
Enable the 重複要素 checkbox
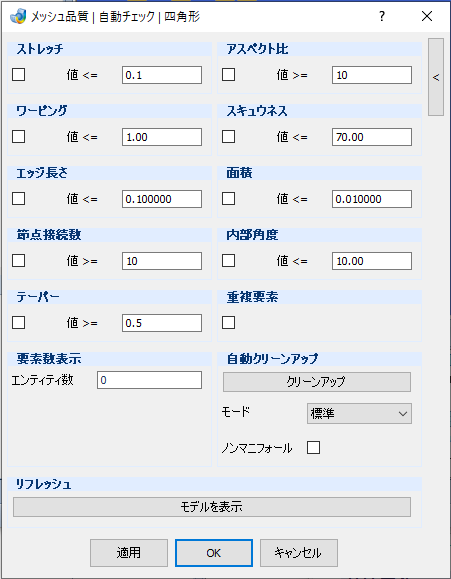coord(228,322)
